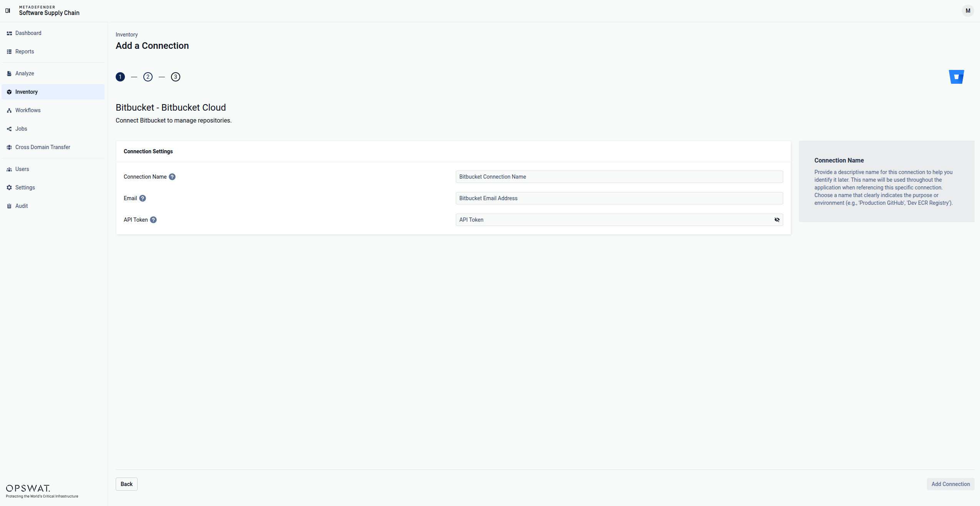Click the Users group icon
The height and width of the screenshot is (506, 980).
point(9,169)
